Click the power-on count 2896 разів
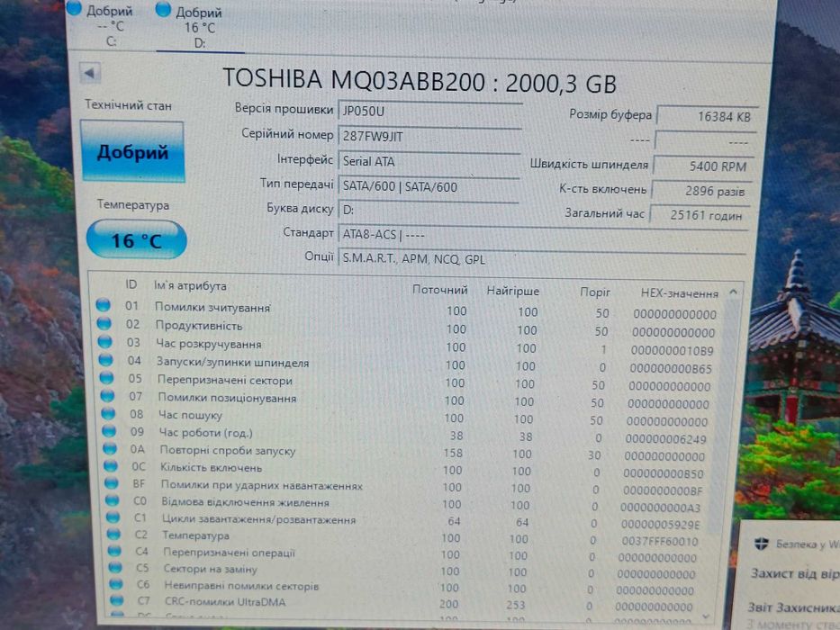 point(701,191)
